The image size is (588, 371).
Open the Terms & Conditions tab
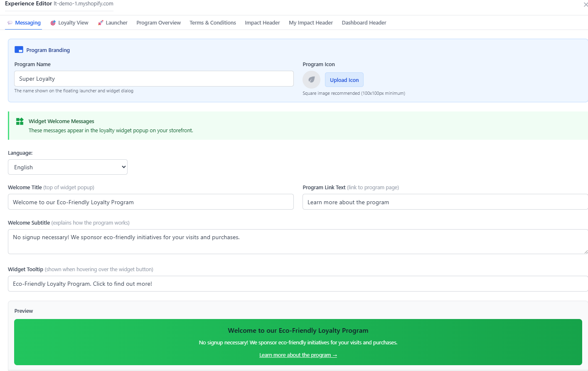pyautogui.click(x=213, y=23)
